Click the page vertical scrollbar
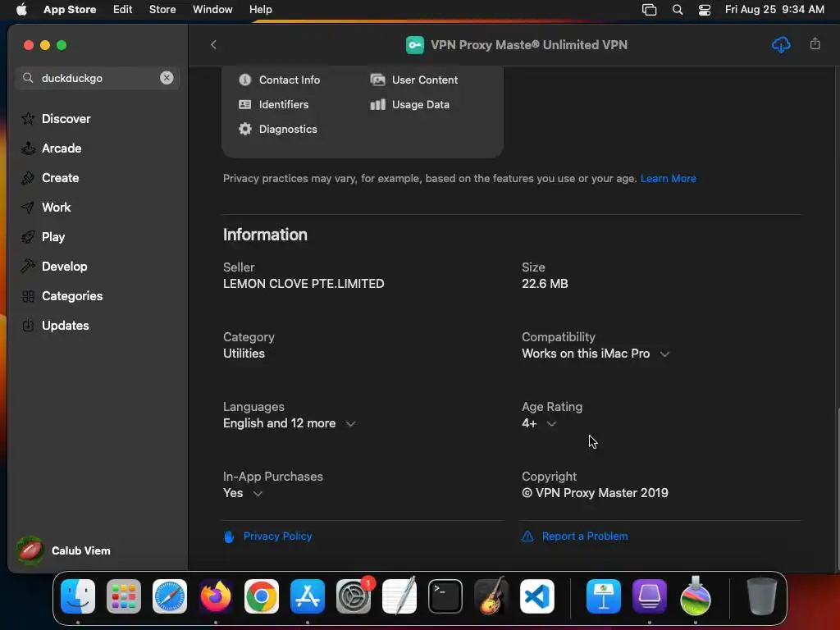The image size is (840, 630). pos(838,489)
